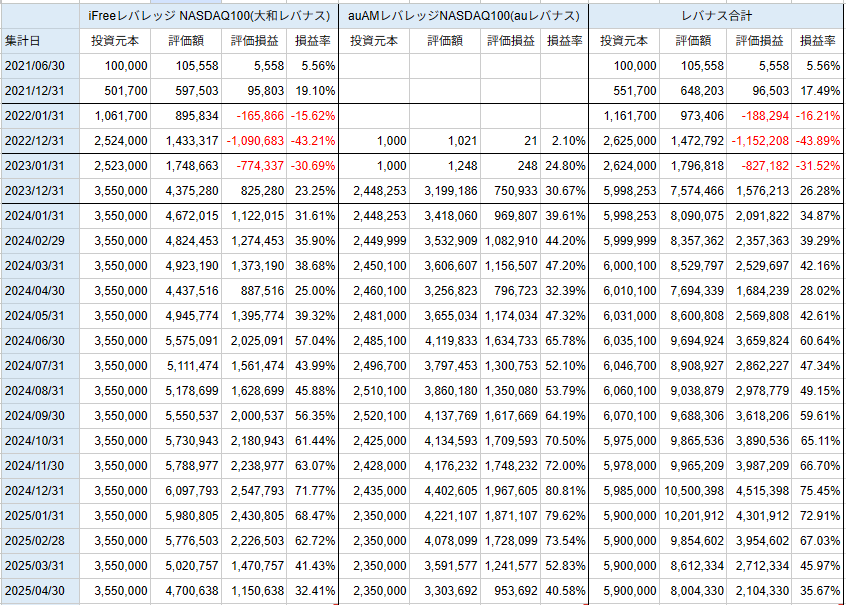Select total valuation cell 10,500,398
The width and height of the screenshot is (846, 605).
click(693, 491)
